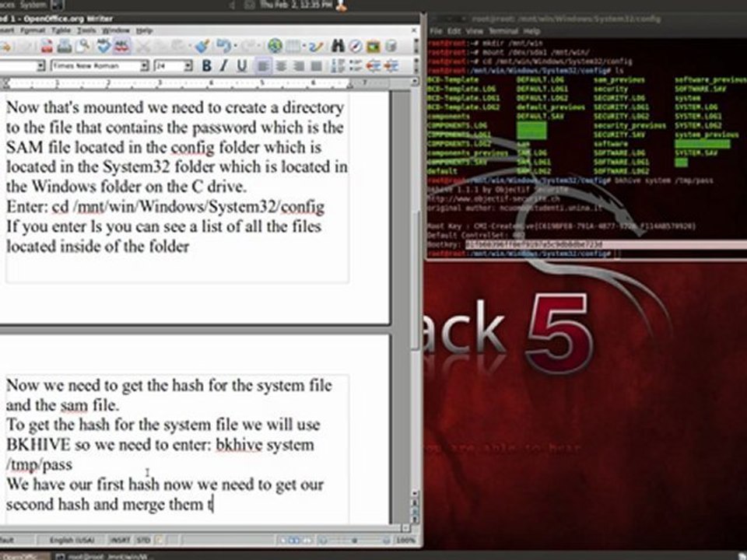The image size is (747, 560).
Task: Select the Format Paintbrush tool
Action: coord(202,46)
